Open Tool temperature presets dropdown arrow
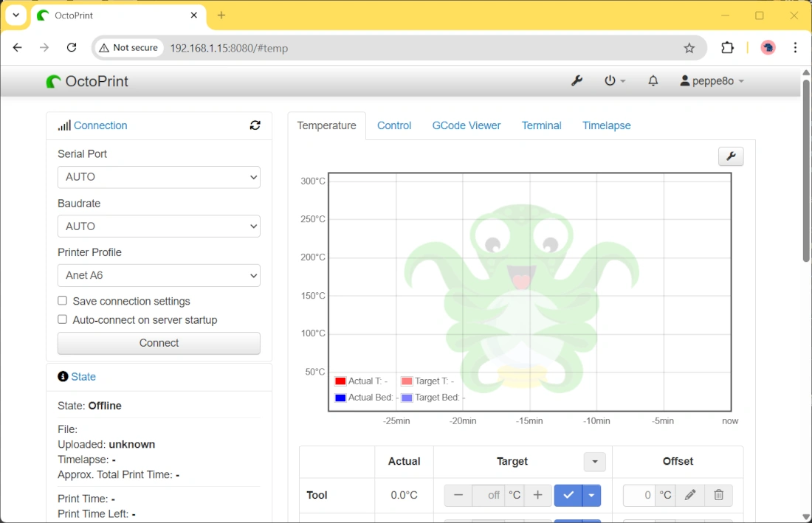The height and width of the screenshot is (523, 812). [591, 495]
